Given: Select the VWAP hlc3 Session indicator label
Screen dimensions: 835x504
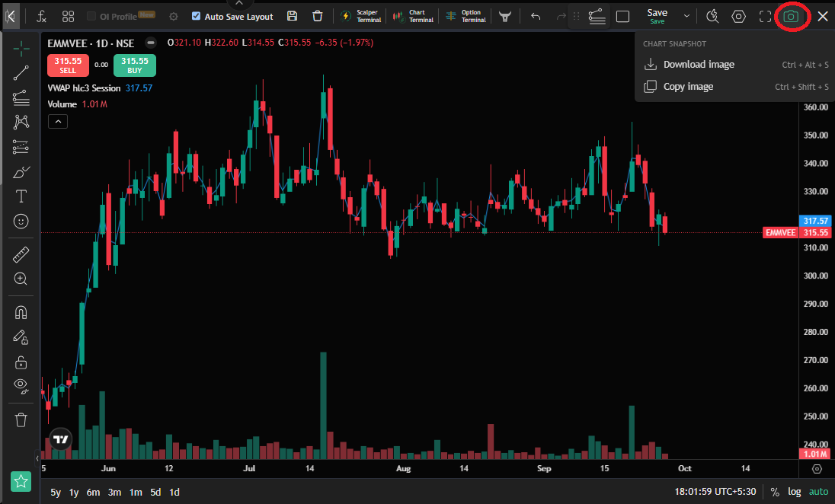Looking at the screenshot, I should [84, 88].
